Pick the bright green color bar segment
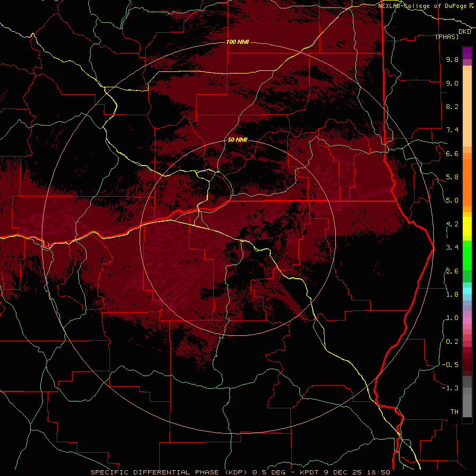This screenshot has height=476, width=476. 467,255
